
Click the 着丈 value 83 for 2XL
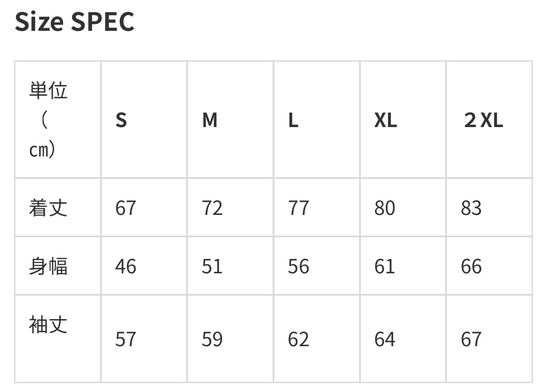[x=471, y=208]
